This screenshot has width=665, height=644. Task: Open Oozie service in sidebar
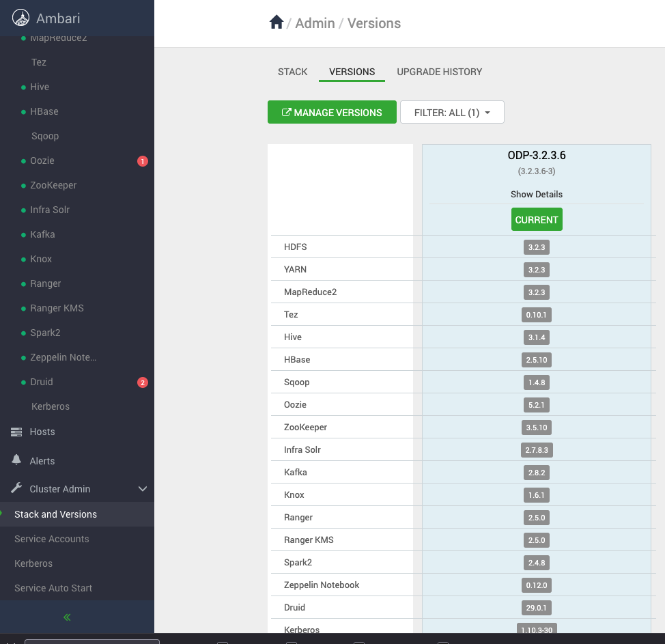pos(42,160)
